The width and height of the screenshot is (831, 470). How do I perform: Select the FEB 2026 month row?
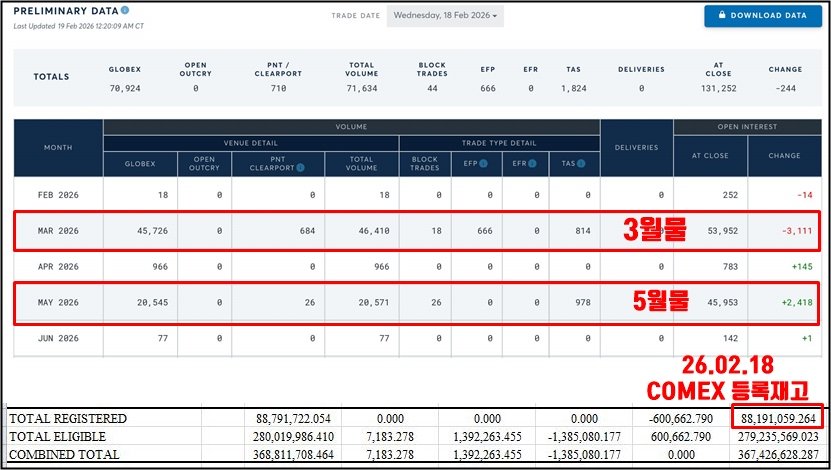58,195
